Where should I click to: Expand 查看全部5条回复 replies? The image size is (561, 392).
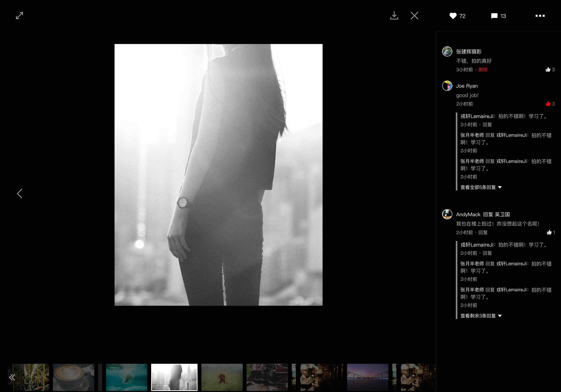pyautogui.click(x=481, y=187)
